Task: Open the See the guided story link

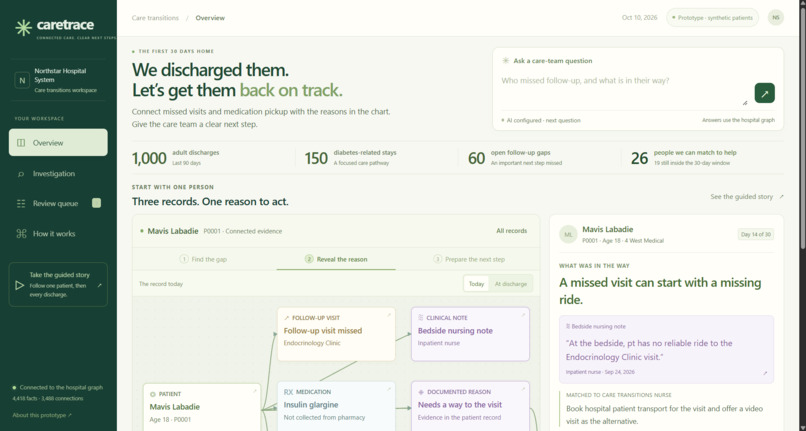Action: [747, 196]
